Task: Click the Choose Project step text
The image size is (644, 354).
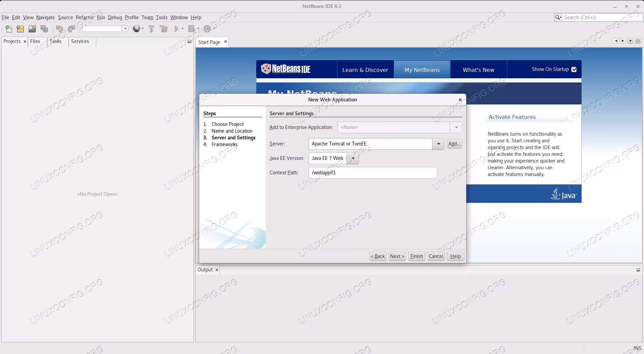Action: pyautogui.click(x=227, y=124)
